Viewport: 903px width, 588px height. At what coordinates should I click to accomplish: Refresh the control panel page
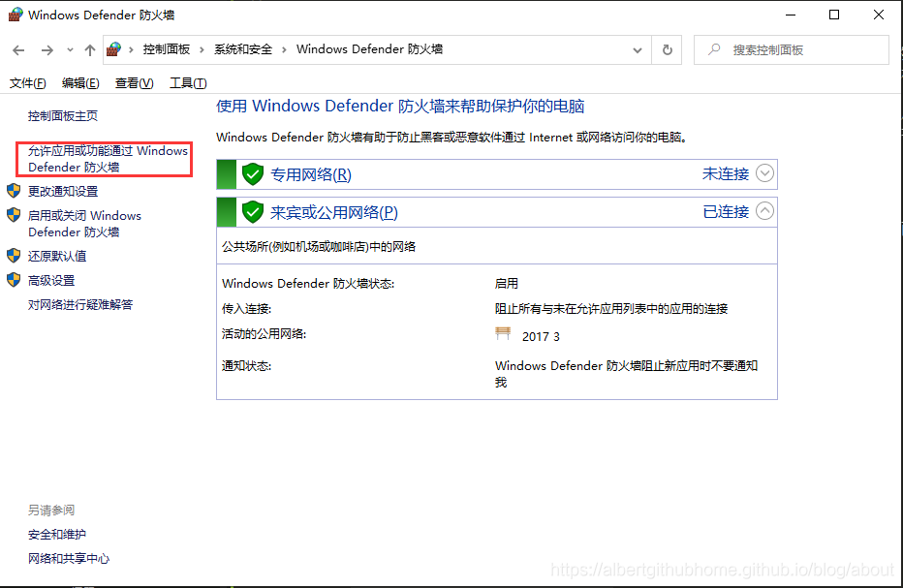(x=667, y=50)
